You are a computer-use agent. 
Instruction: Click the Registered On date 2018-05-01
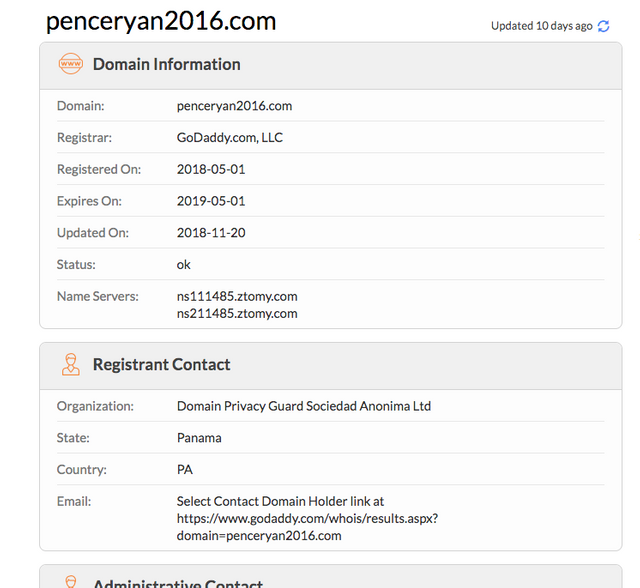[x=211, y=169]
